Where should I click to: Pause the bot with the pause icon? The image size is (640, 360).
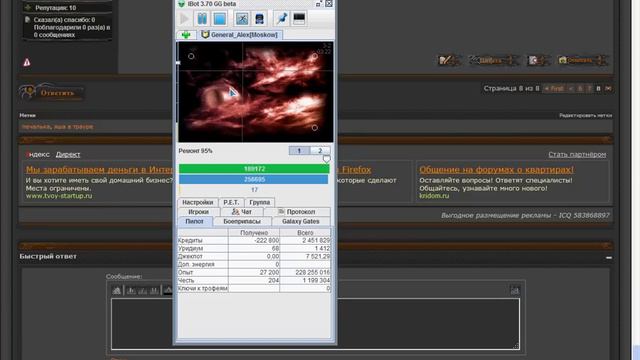tap(202, 19)
